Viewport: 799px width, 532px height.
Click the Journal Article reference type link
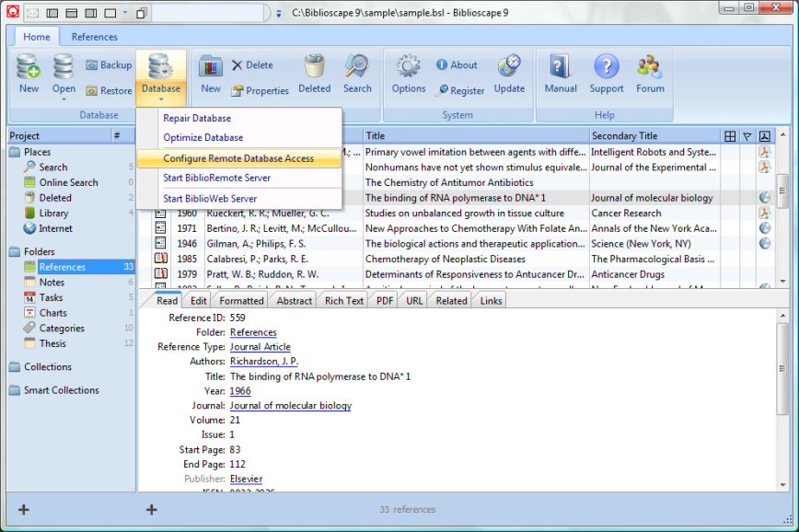click(x=260, y=347)
